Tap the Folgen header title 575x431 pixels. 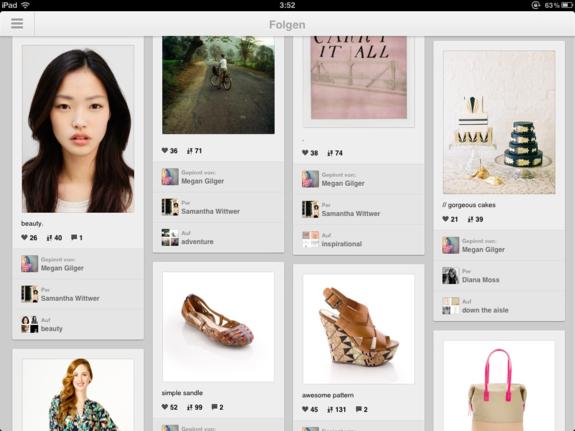287,25
